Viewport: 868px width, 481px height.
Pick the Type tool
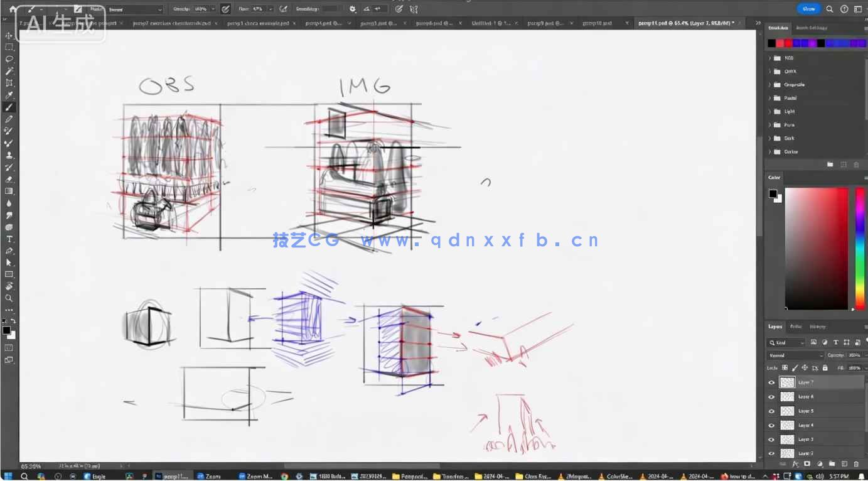tap(9, 239)
